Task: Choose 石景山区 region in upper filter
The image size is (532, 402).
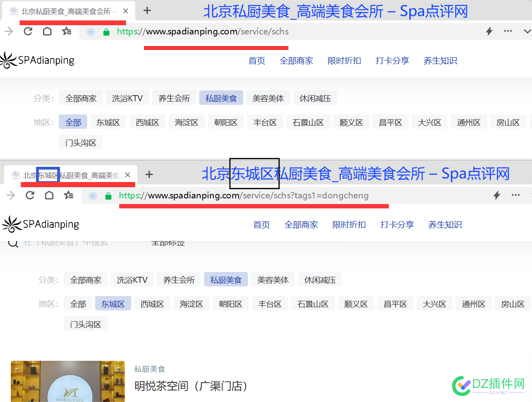Action: tap(308, 122)
